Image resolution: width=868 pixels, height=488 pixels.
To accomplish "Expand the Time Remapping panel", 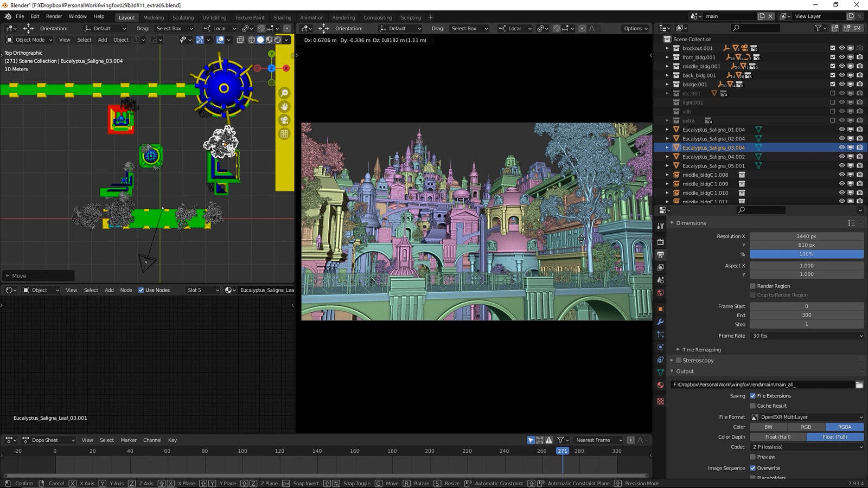I will coord(678,350).
